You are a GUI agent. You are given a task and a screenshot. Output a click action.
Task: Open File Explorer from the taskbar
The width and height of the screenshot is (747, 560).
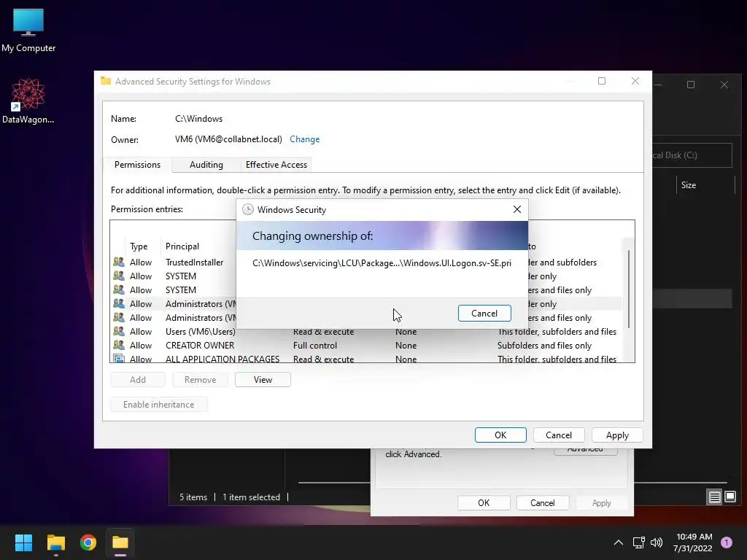tap(55, 542)
